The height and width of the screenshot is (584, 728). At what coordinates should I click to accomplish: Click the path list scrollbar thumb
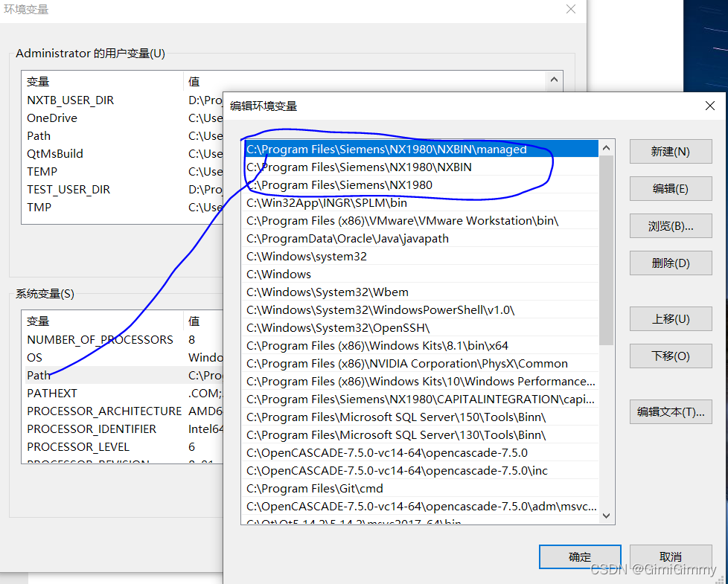click(606, 251)
